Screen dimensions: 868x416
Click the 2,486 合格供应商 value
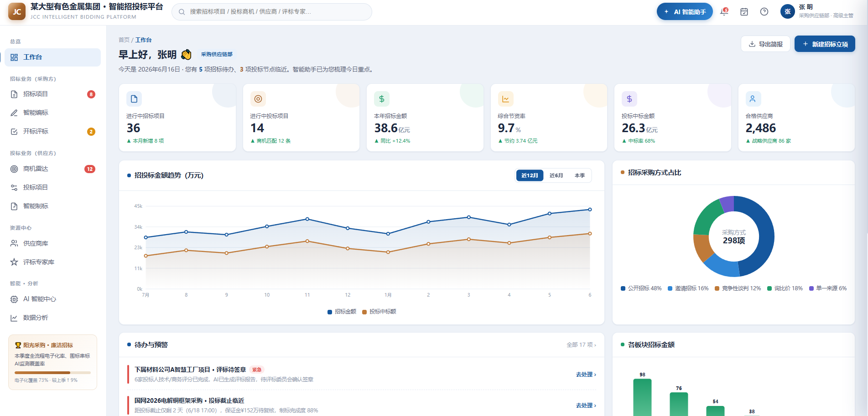point(760,128)
